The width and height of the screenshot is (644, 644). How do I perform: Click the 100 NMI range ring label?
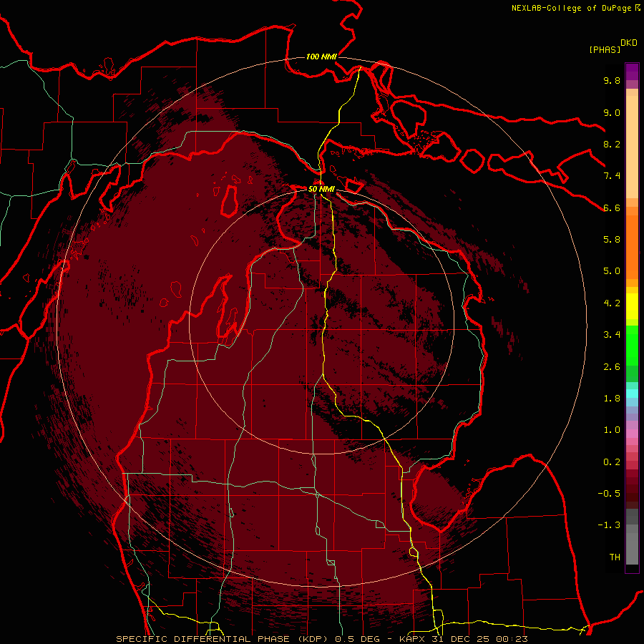click(321, 57)
